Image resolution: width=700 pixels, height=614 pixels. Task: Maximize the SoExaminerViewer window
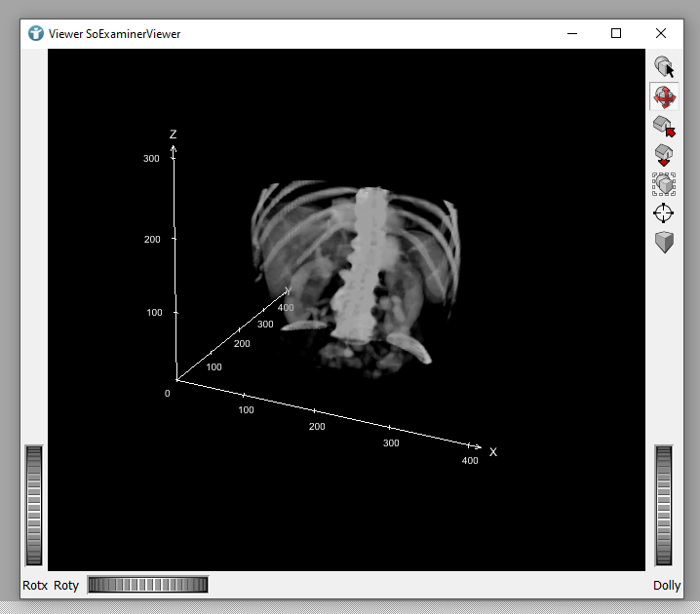(616, 33)
